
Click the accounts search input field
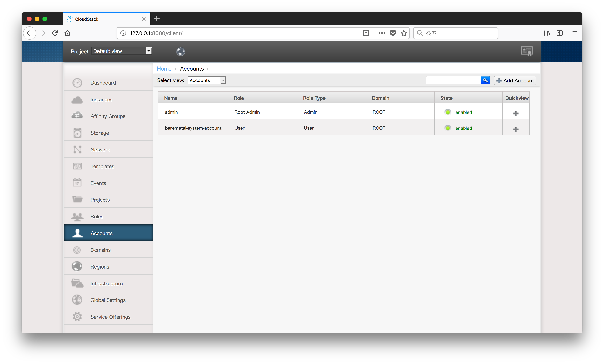453,80
